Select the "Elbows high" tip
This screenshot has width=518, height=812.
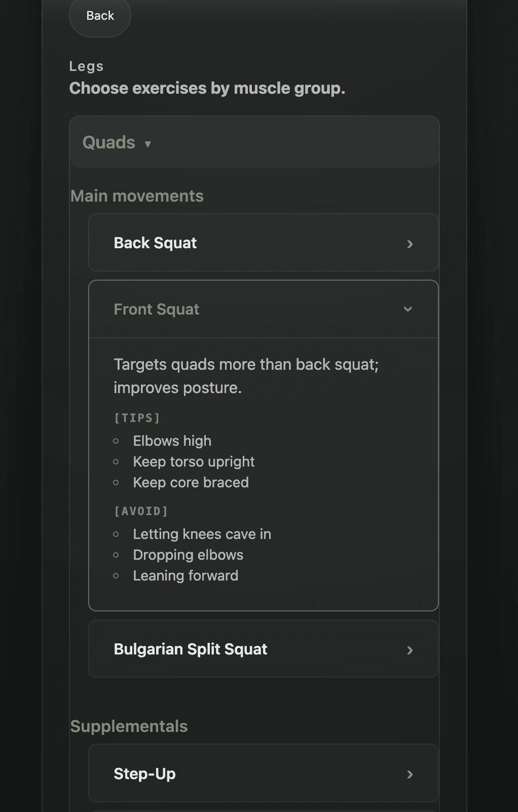tap(172, 441)
